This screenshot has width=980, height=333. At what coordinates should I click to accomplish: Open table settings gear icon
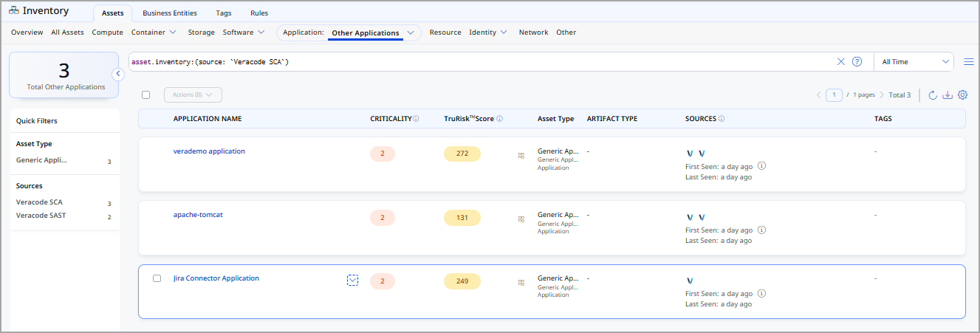pyautogui.click(x=962, y=95)
